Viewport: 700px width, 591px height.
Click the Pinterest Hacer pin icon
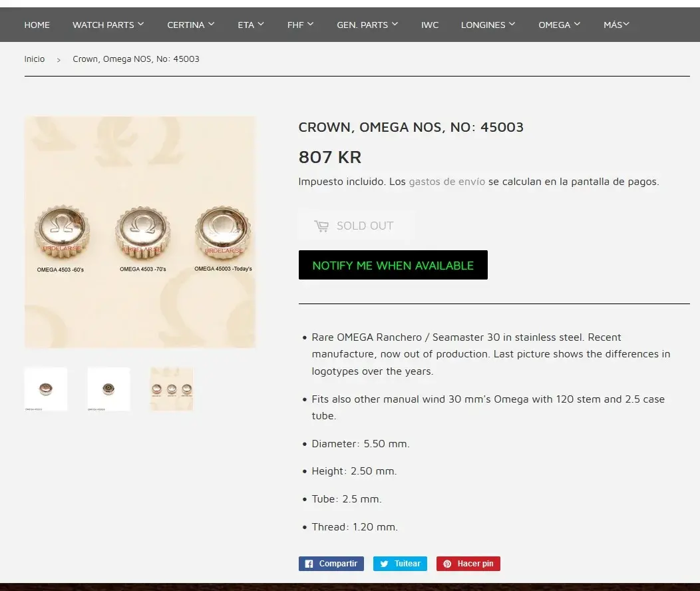447,564
